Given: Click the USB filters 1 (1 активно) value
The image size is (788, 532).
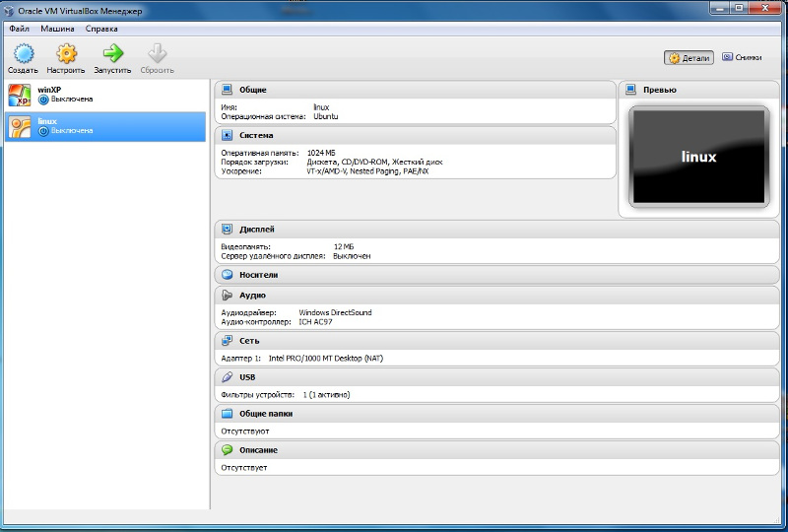Looking at the screenshot, I should [326, 395].
